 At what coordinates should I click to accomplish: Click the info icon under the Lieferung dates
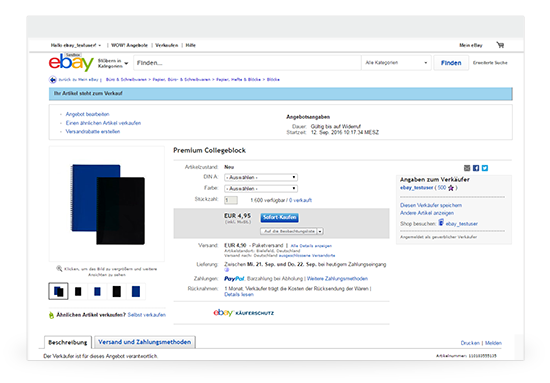click(227, 270)
